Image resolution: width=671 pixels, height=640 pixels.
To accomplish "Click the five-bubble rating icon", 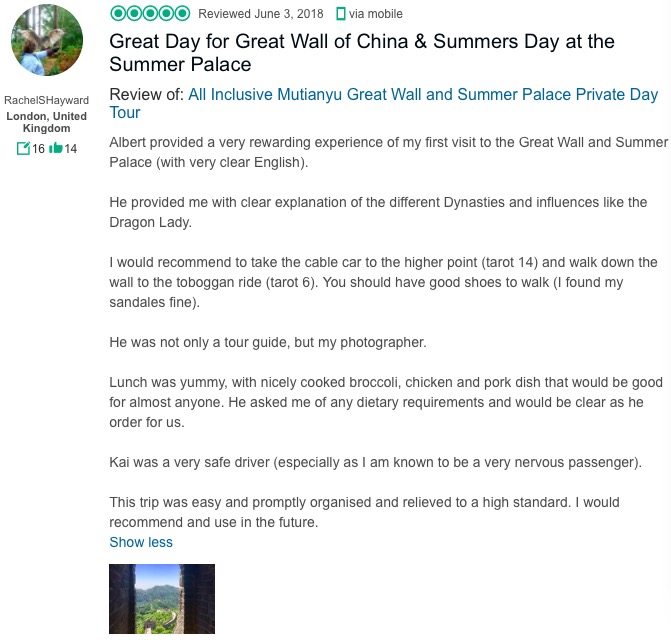I will 149,13.
